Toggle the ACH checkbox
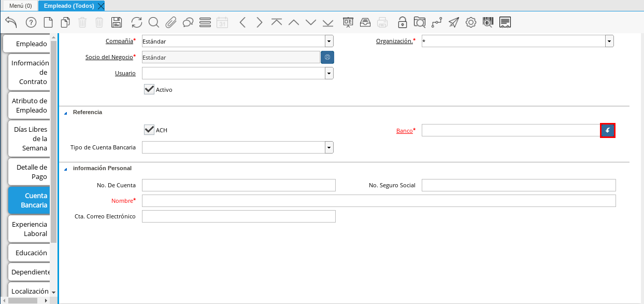The image size is (644, 304). point(150,130)
